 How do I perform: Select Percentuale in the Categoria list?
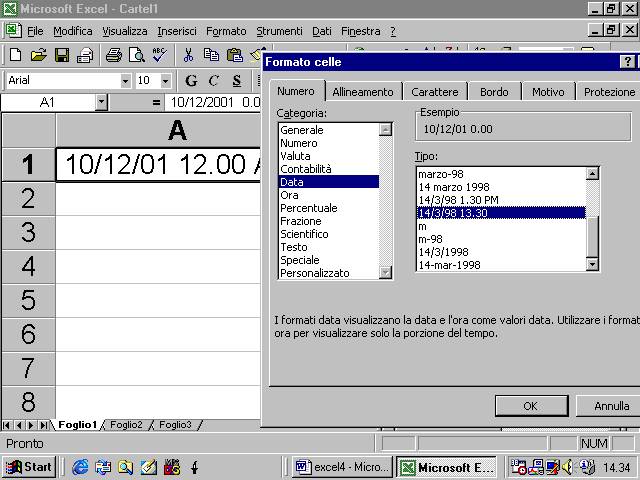tap(309, 208)
